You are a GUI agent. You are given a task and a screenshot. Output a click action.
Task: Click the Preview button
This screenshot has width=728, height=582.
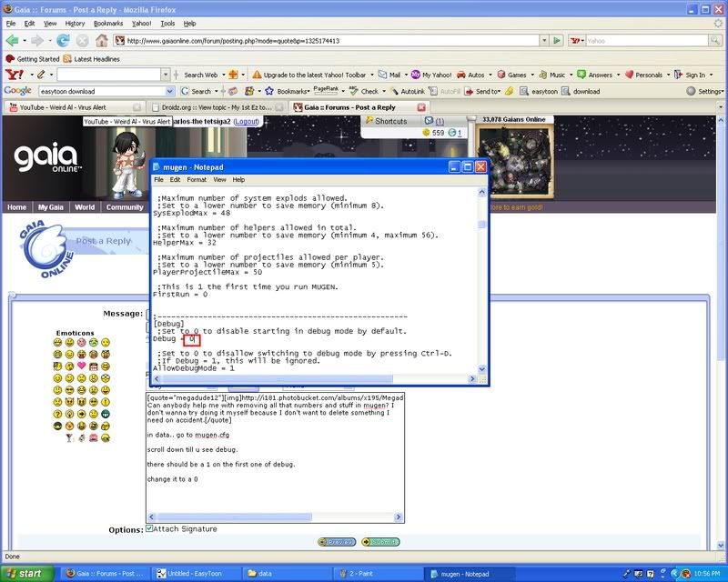(337, 542)
